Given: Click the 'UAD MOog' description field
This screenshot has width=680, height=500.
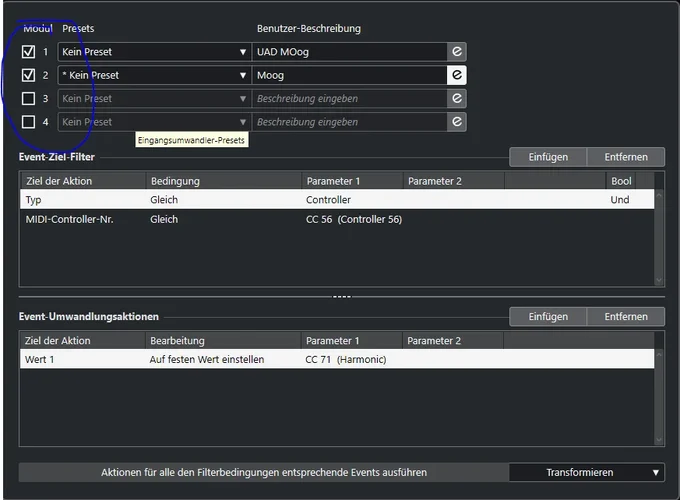Looking at the screenshot, I should point(348,51).
